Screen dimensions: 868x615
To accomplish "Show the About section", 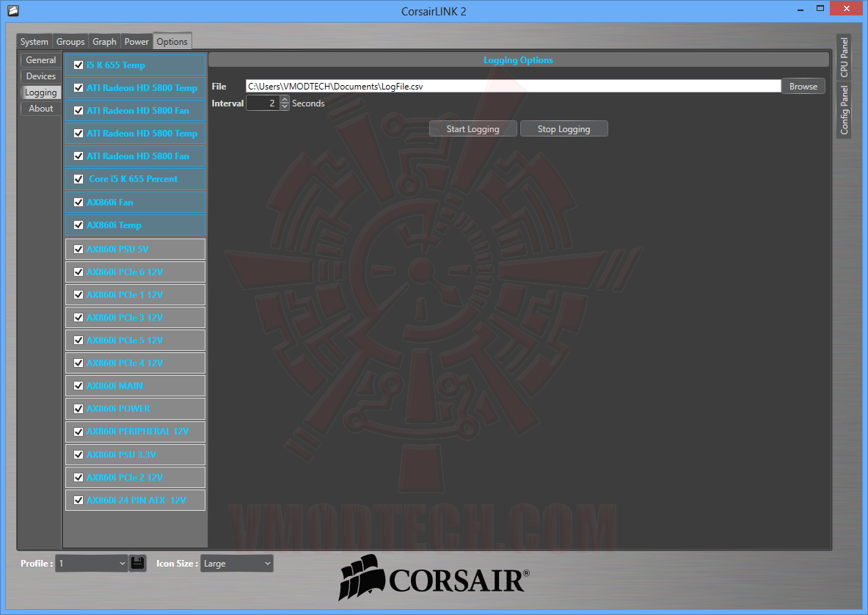I will [x=41, y=109].
